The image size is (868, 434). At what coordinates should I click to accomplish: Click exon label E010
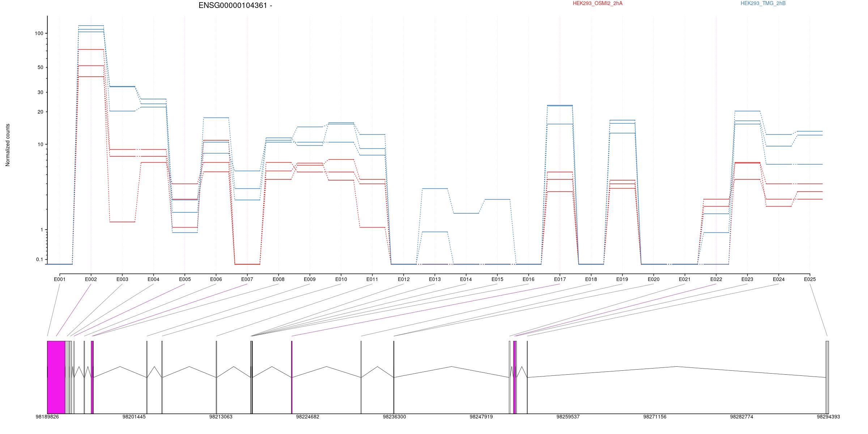tap(341, 279)
